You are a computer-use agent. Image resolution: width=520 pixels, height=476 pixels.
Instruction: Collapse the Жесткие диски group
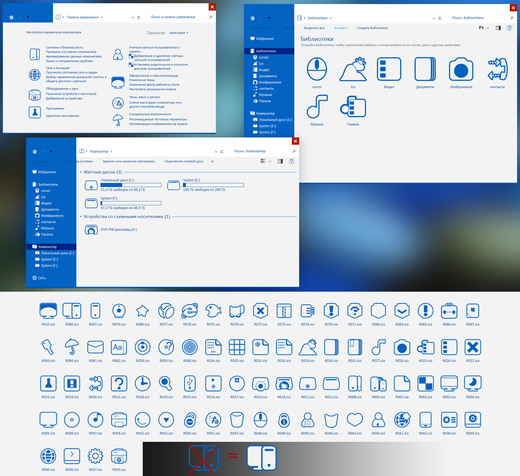tap(81, 172)
